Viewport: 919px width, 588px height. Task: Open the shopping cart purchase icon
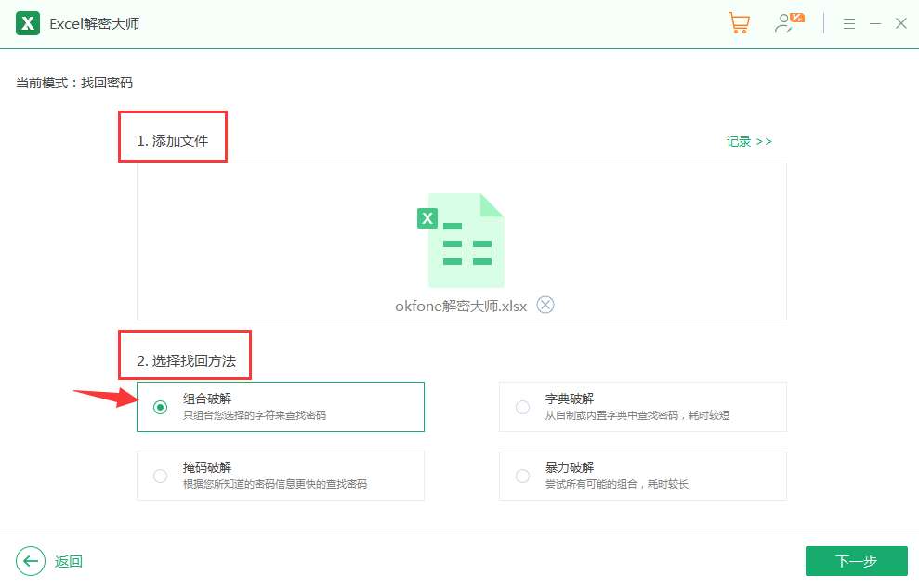point(739,23)
